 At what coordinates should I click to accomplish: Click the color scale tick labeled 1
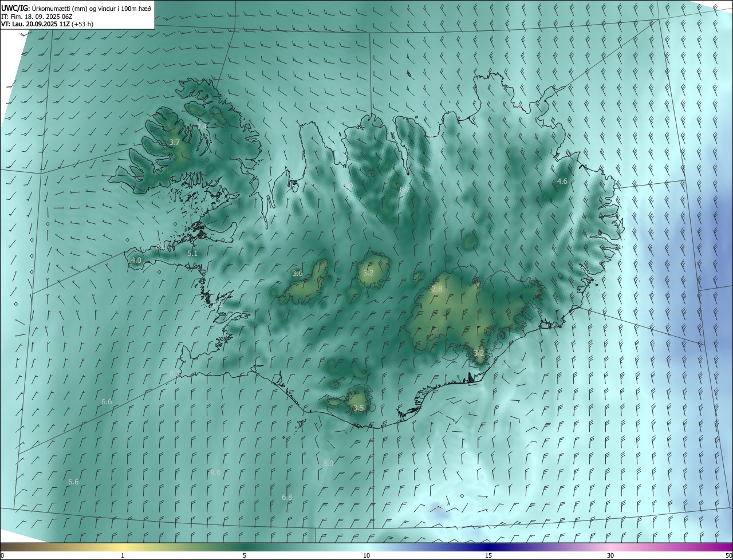(123, 555)
